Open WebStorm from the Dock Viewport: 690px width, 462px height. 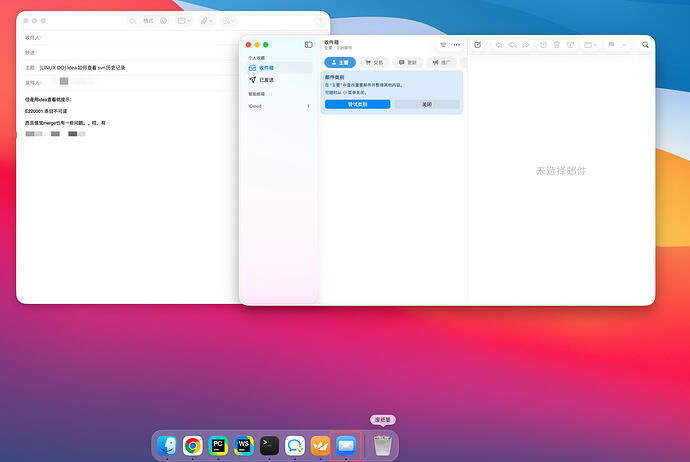coord(243,446)
